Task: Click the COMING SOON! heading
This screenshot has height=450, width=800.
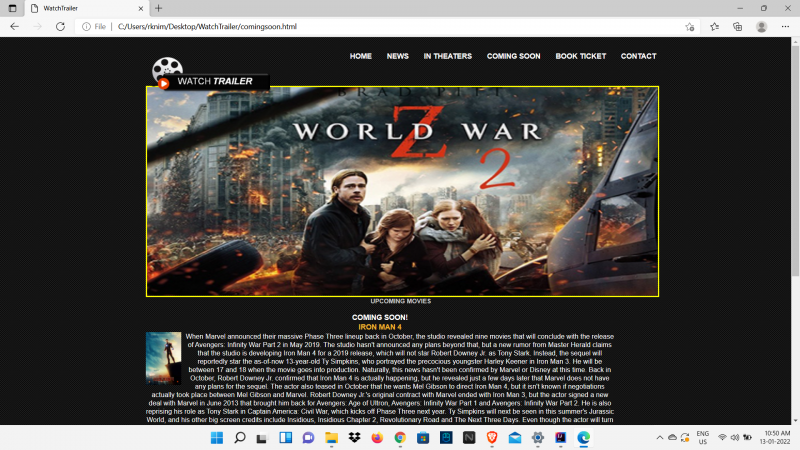Action: click(x=380, y=317)
